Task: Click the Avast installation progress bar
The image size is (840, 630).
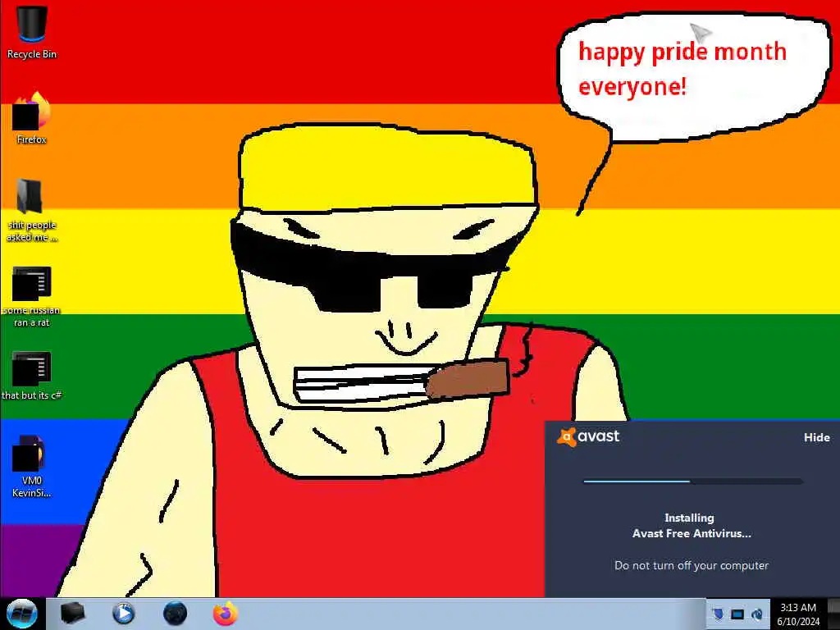Action: click(x=692, y=481)
